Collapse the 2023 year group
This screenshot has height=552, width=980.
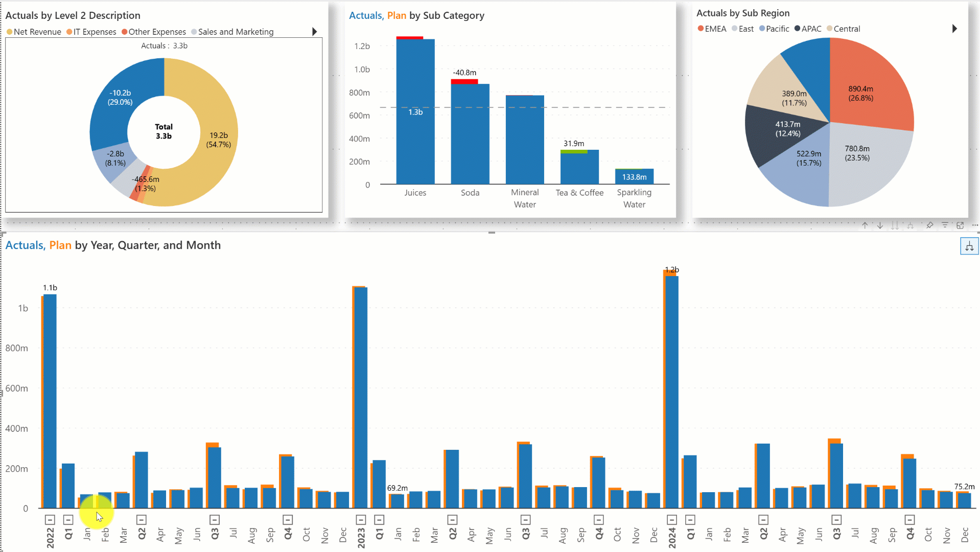tap(361, 520)
